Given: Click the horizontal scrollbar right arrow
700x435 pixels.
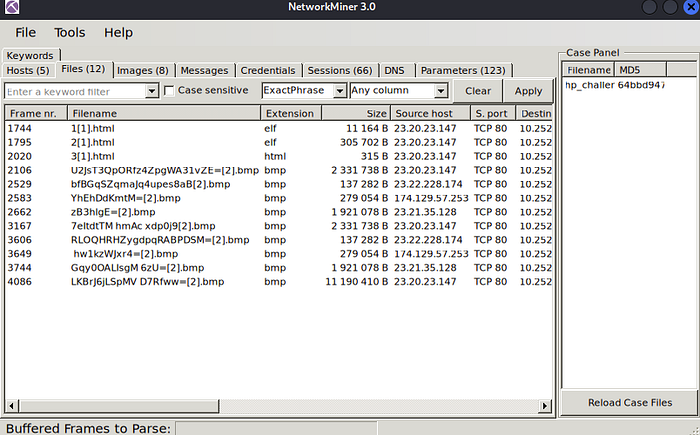Looking at the screenshot, I should click(545, 406).
